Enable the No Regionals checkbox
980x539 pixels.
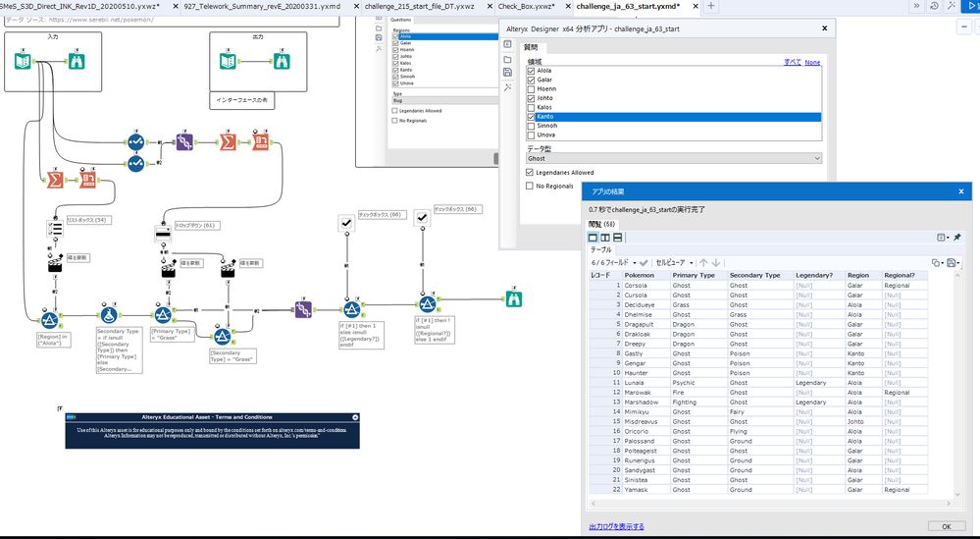pyautogui.click(x=530, y=186)
